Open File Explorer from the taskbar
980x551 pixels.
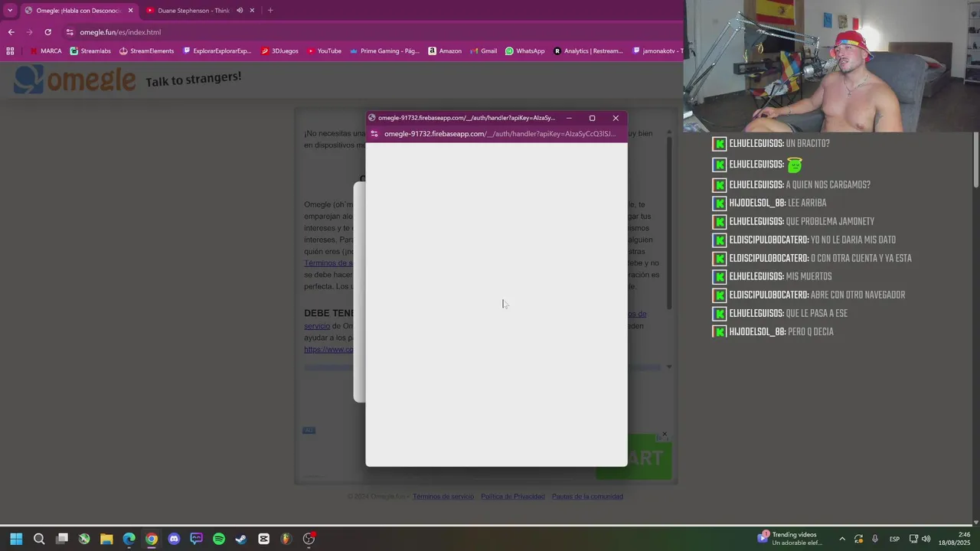coord(106,539)
